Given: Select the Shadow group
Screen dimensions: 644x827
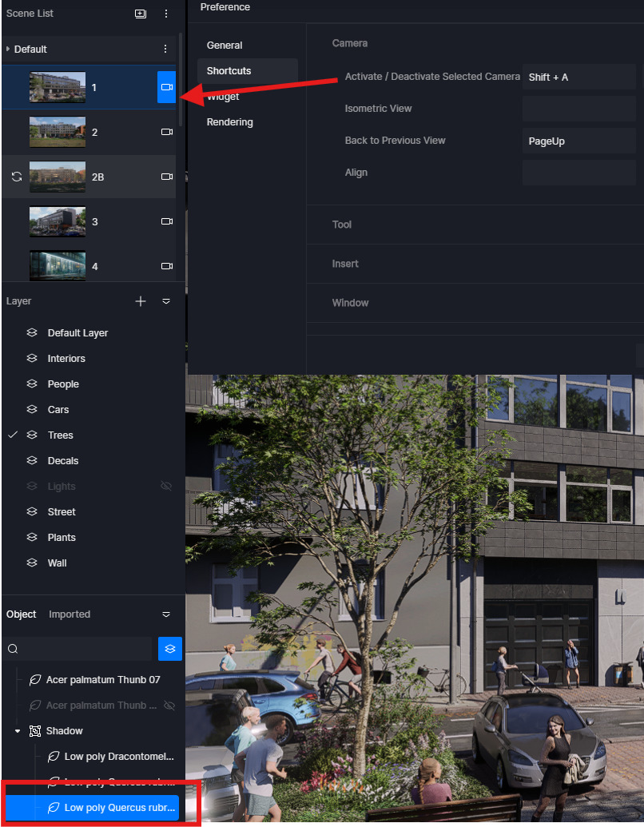Looking at the screenshot, I should pyautogui.click(x=65, y=731).
